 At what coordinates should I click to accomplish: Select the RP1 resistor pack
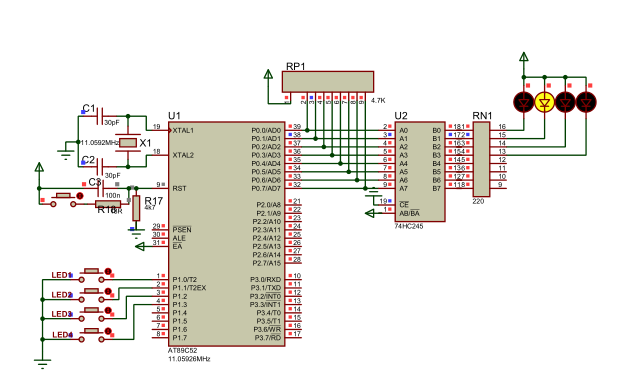(328, 82)
